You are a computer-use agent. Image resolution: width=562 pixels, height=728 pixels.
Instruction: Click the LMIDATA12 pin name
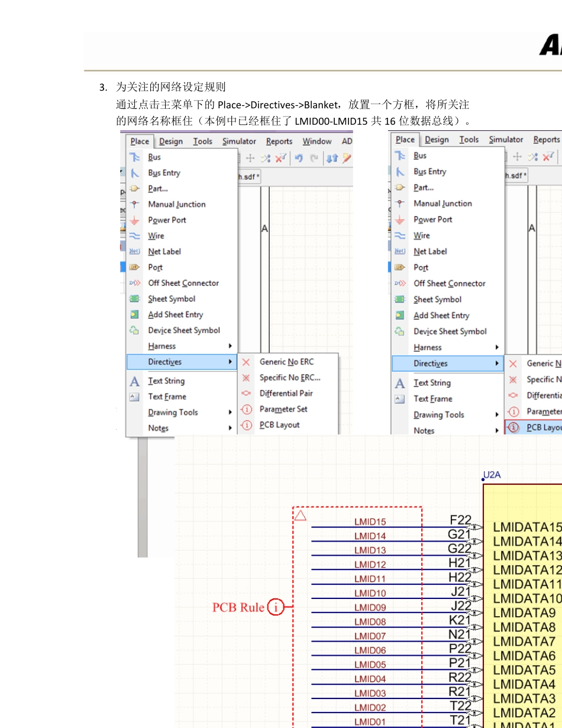pos(527,569)
